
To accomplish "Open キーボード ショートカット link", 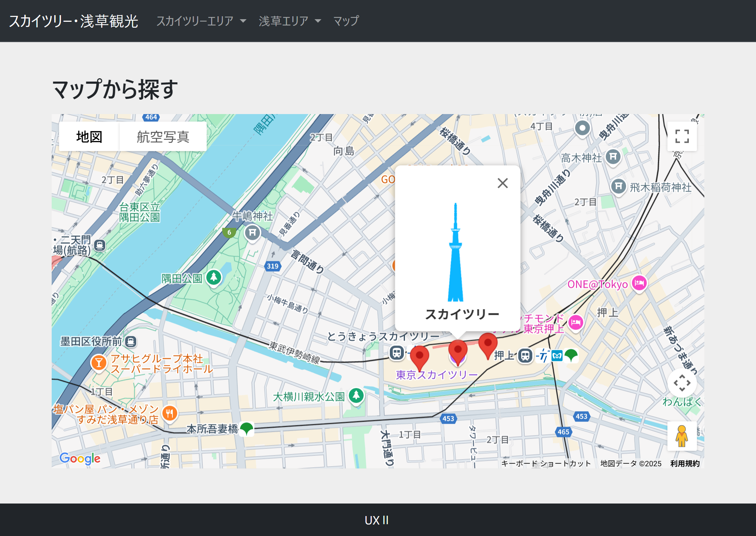I will 546,463.
